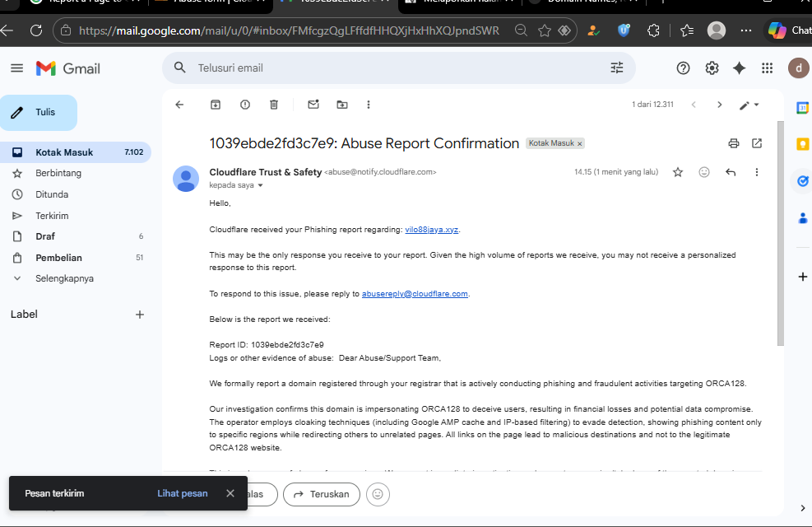The image size is (812, 527).
Task: Open email in new window
Action: pos(757,143)
